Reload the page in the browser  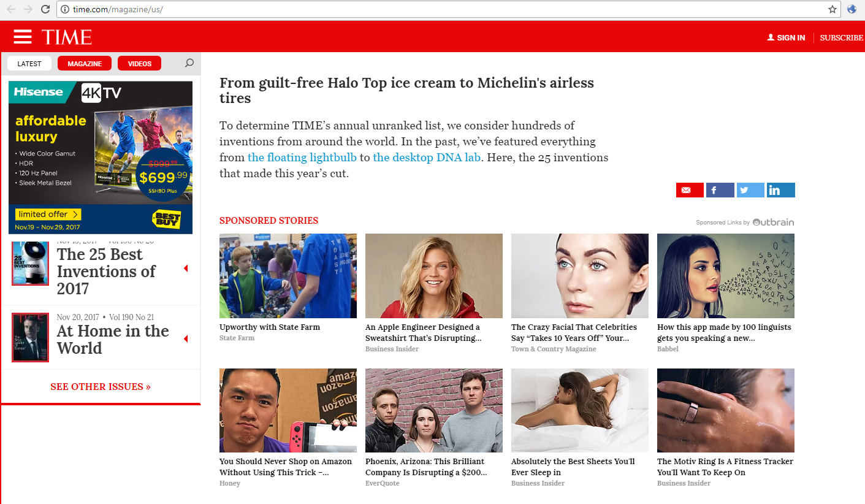click(x=45, y=9)
